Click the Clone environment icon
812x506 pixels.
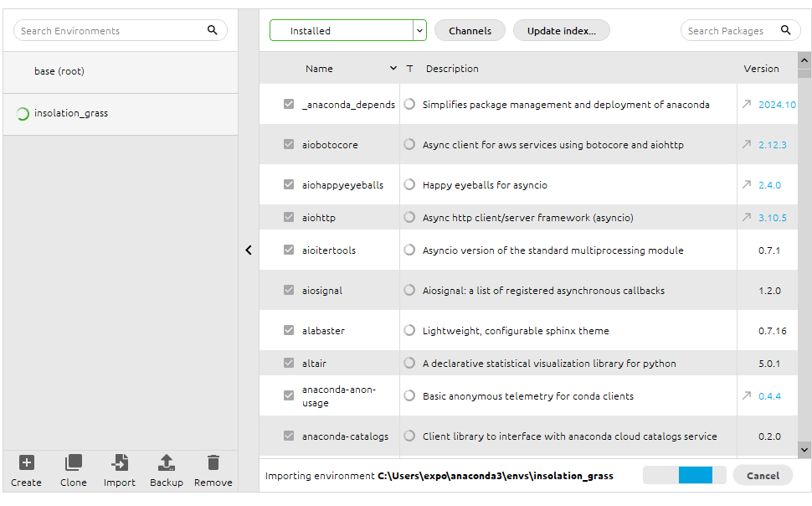[74, 462]
